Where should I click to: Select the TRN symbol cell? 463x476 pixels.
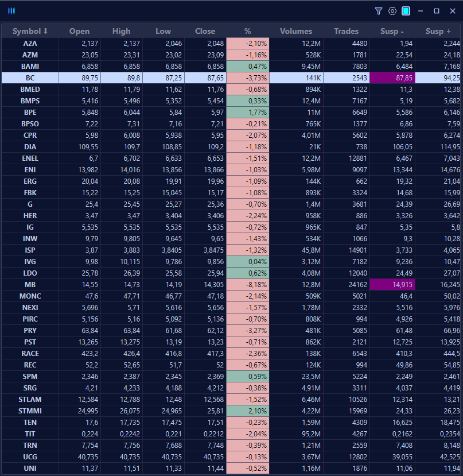(x=30, y=446)
